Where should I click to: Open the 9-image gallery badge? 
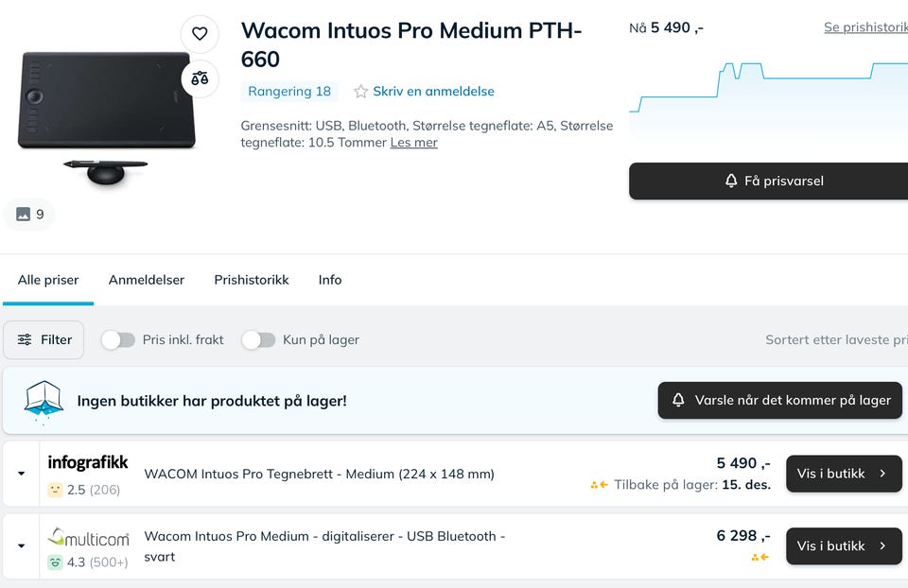pos(30,215)
